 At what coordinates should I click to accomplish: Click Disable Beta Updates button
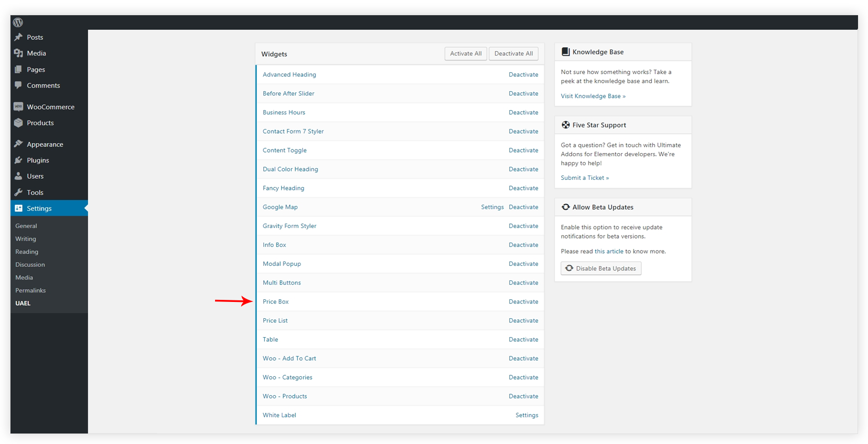[601, 268]
